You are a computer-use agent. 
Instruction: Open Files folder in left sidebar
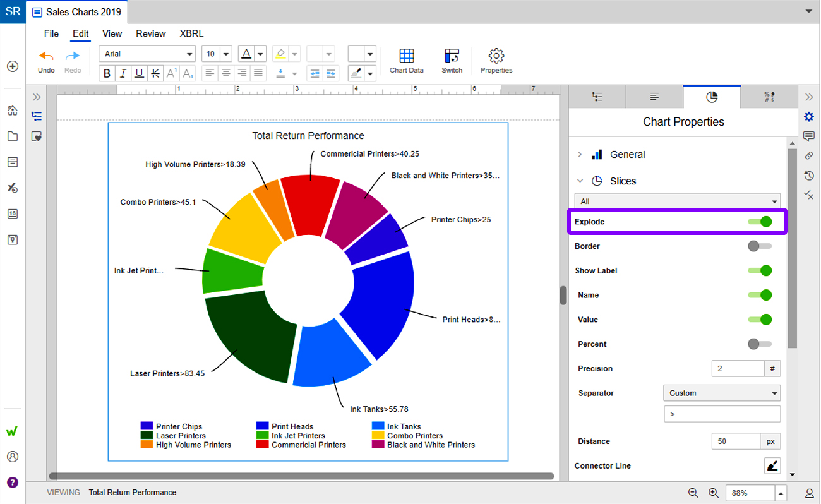[x=13, y=136]
